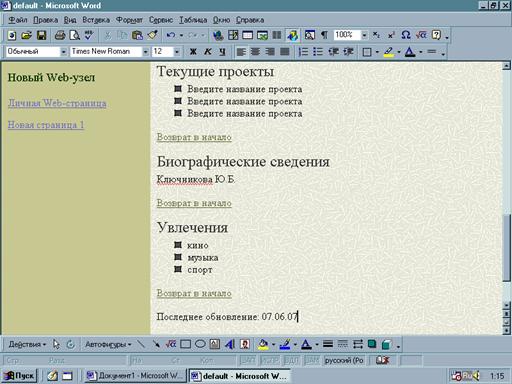Insert symbol with the Omega icon

(405, 35)
